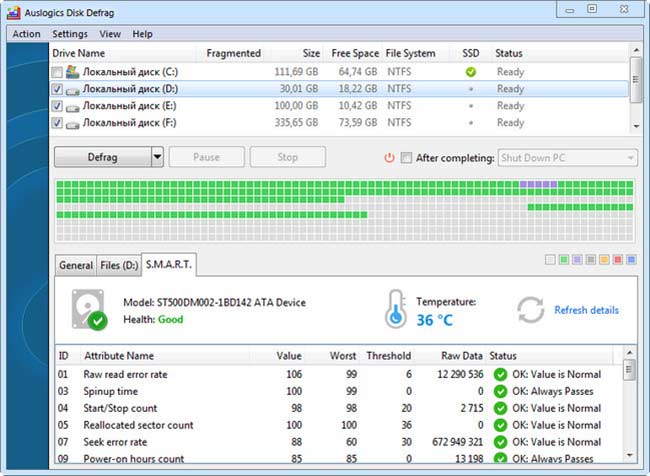This screenshot has width=650, height=476.
Task: Click the OK status icon for Start/Stop count
Action: click(x=500, y=408)
